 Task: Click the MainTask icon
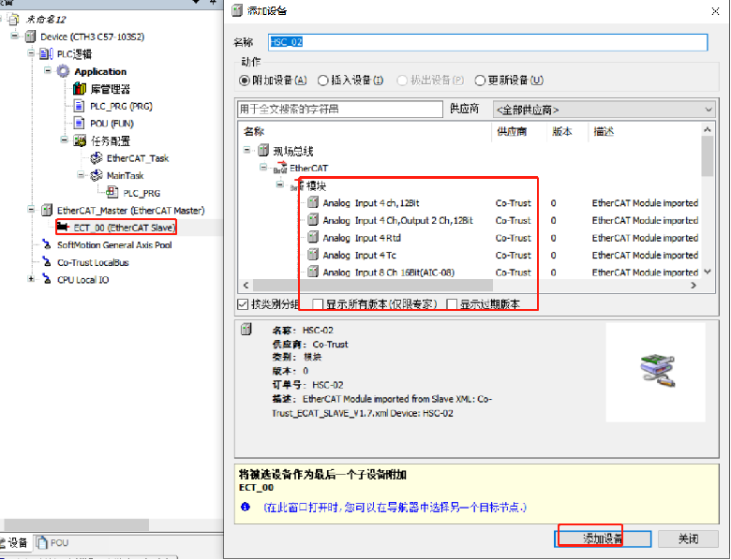coord(96,176)
